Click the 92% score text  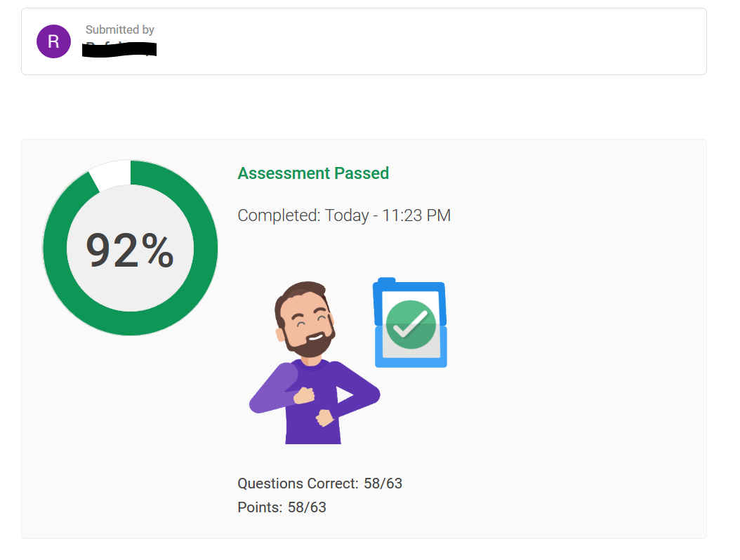click(x=130, y=251)
